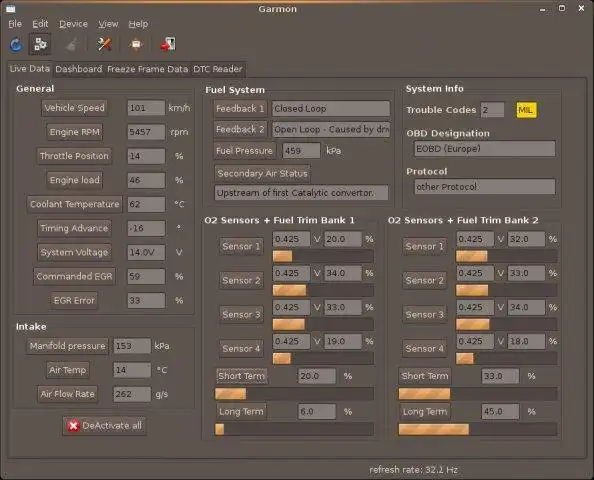Toggle the Vehicle Speed sensor button

[74, 108]
